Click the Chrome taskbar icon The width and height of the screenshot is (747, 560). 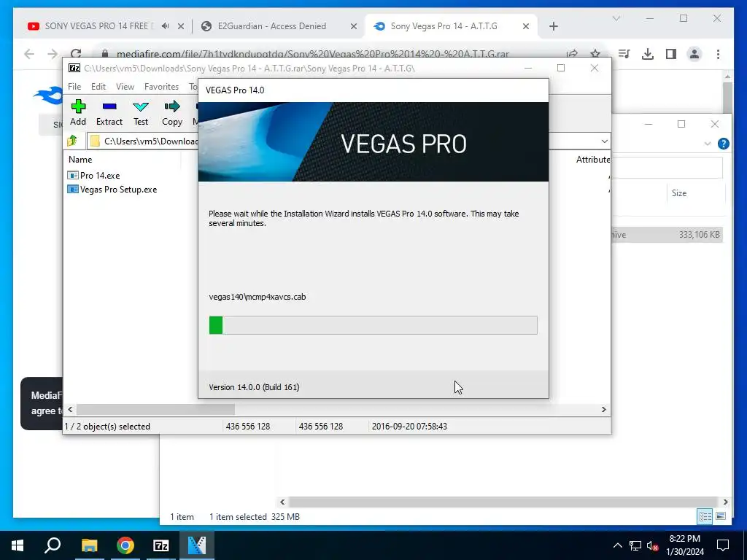125,545
